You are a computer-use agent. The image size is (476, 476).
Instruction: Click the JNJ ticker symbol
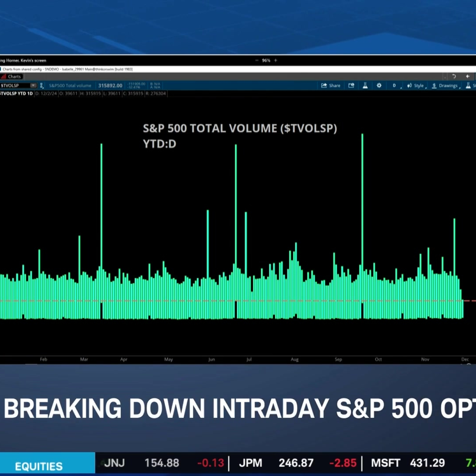114,463
